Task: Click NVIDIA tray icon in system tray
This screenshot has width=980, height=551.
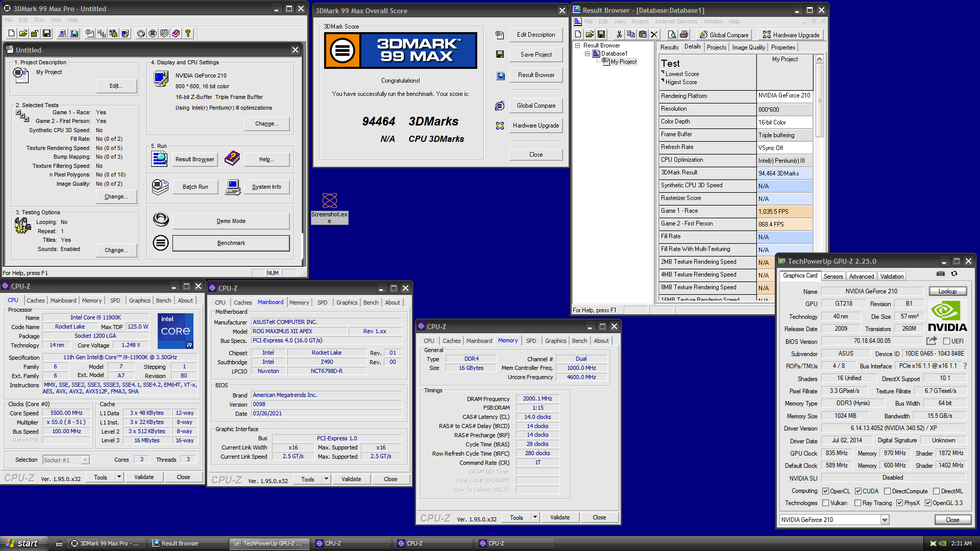Action: [x=942, y=543]
